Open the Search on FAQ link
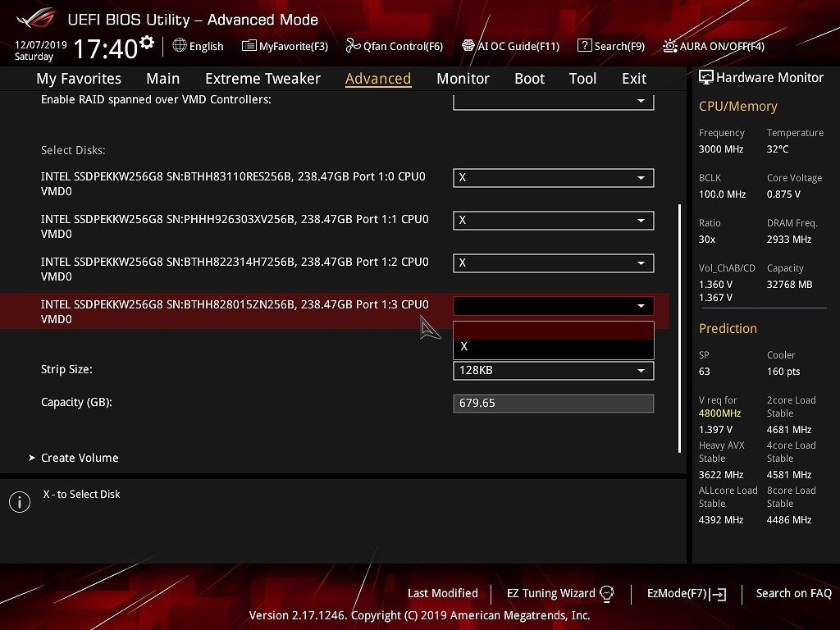840x630 pixels. 793,593
